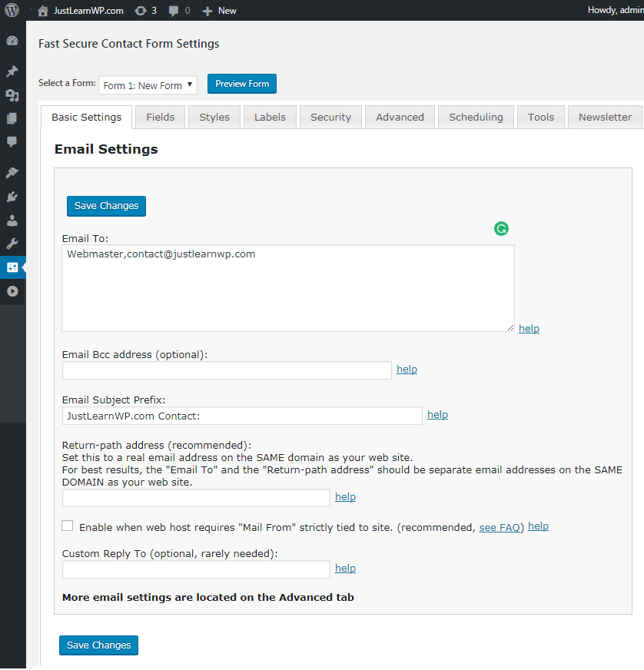This screenshot has width=644, height=670.
Task: Click the Preview Form button
Action: click(242, 84)
